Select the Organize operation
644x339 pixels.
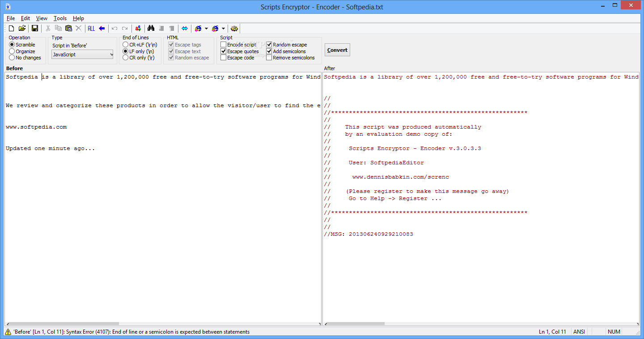[x=22, y=51]
